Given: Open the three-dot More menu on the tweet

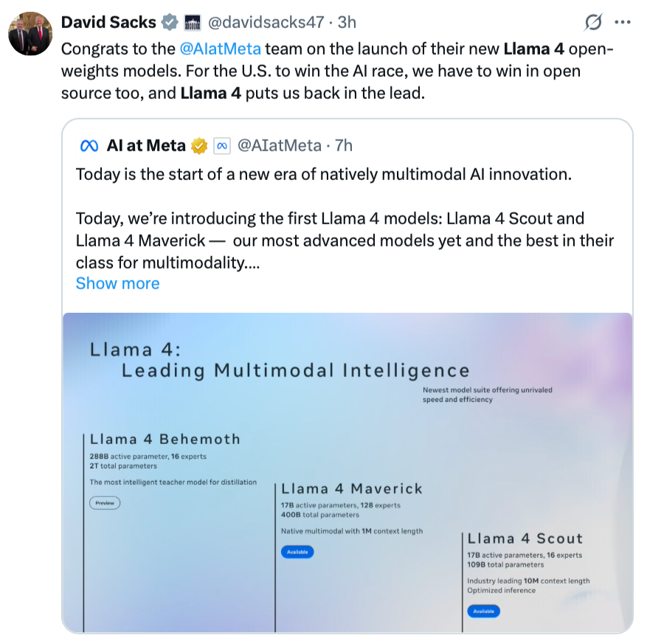Looking at the screenshot, I should tap(623, 22).
